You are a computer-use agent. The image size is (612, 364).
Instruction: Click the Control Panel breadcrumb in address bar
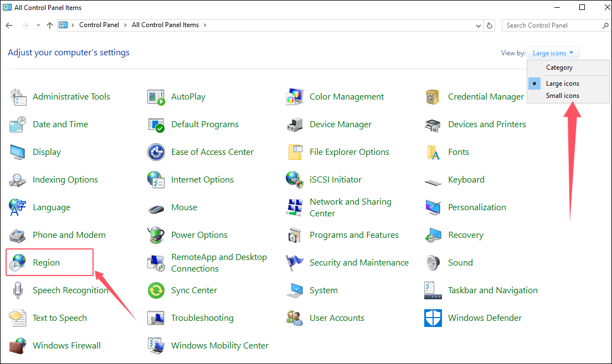pyautogui.click(x=99, y=25)
